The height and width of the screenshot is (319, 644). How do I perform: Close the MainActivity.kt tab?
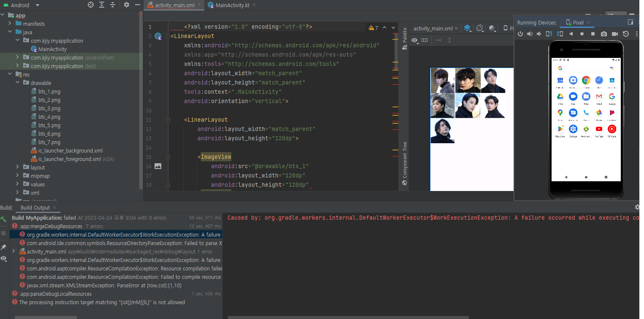[x=254, y=5]
